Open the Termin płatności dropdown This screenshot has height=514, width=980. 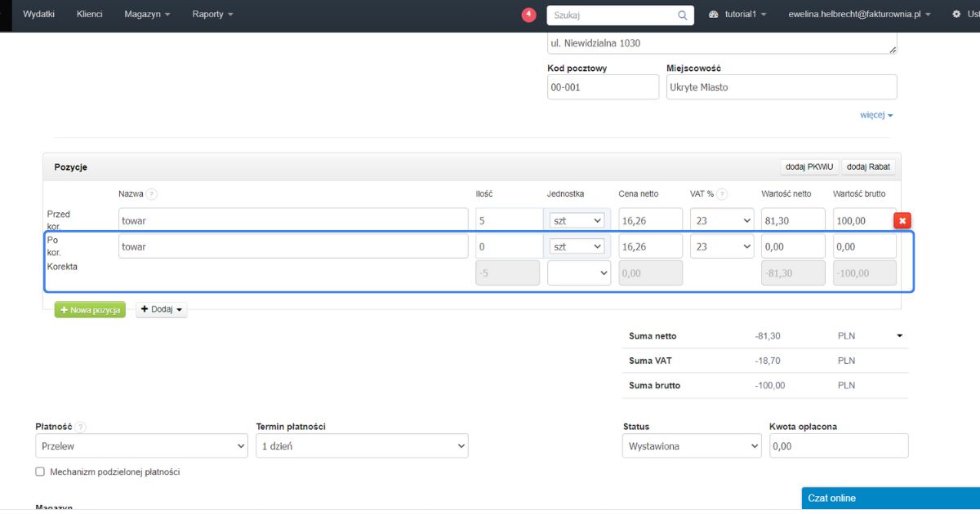[x=362, y=445]
